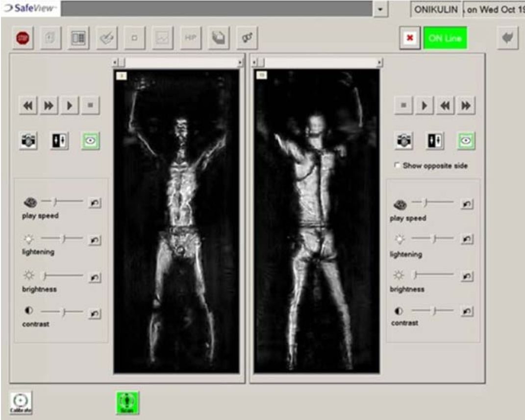
Task: Reset left brightness with undo button
Action: click(95, 277)
